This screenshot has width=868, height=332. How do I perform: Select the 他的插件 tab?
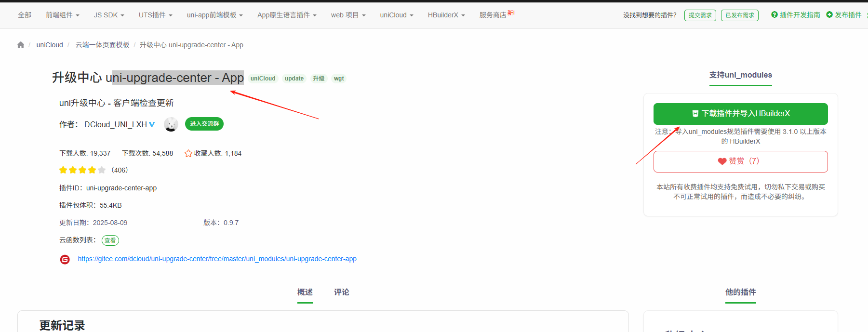(x=741, y=292)
